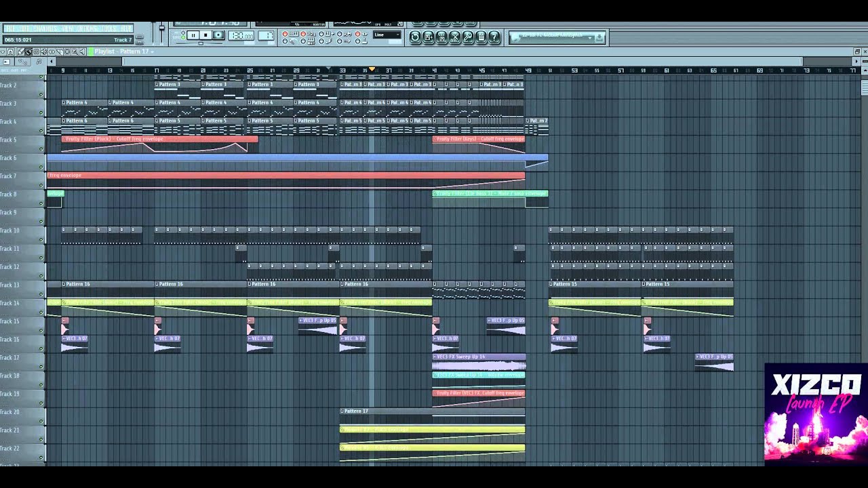Click the first floppy-disk Save shortcut icon

(429, 37)
